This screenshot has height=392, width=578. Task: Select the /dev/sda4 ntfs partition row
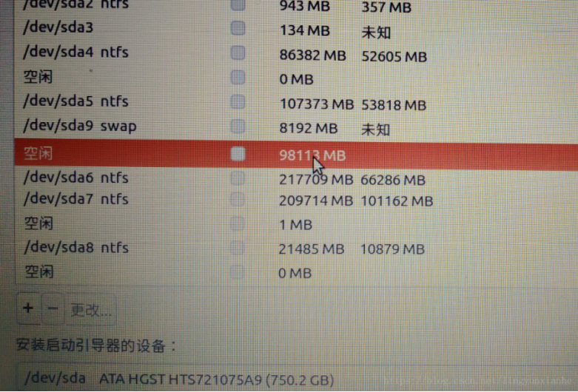[x=296, y=53]
